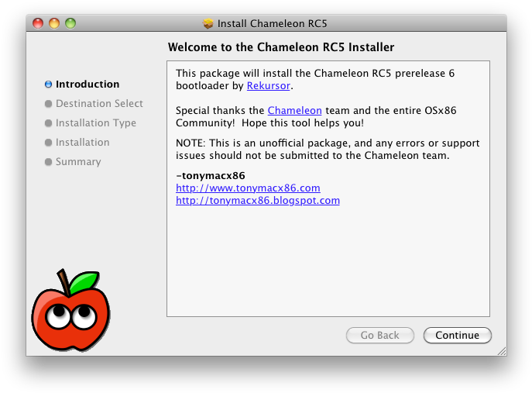Image resolution: width=532 pixels, height=393 pixels.
Task: Click the Summary step label
Action: (x=78, y=162)
